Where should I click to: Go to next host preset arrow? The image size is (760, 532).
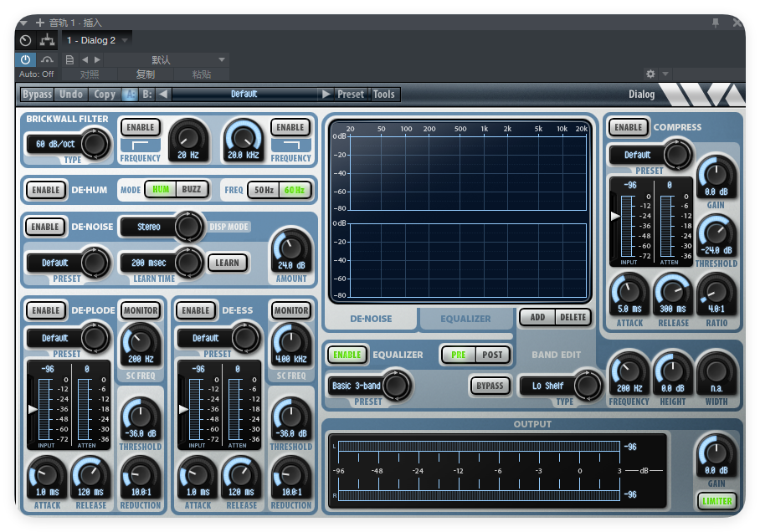(x=97, y=59)
